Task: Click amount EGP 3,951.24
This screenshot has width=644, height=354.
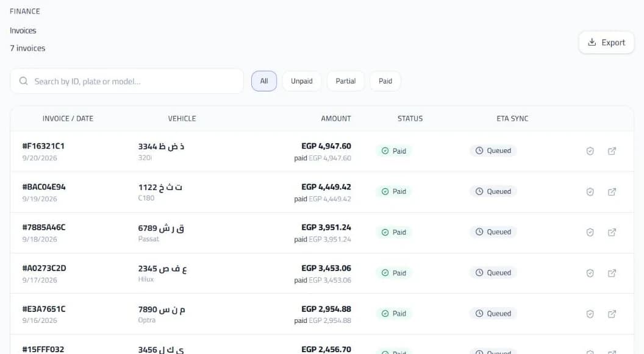Action: tap(326, 227)
